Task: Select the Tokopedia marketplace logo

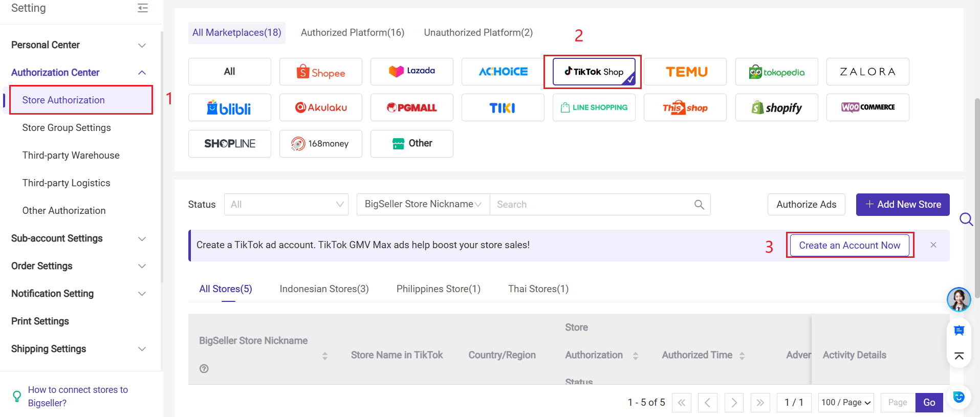Action: [777, 72]
